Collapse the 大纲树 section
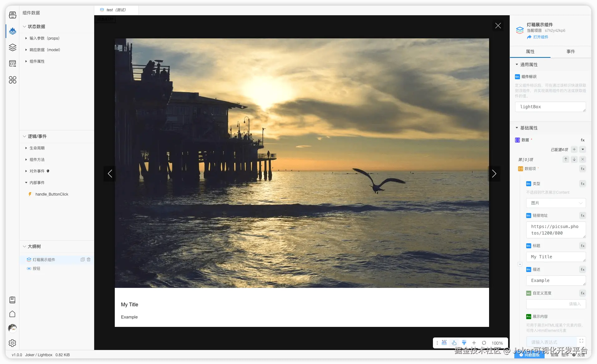The height and width of the screenshot is (364, 597). 24,246
